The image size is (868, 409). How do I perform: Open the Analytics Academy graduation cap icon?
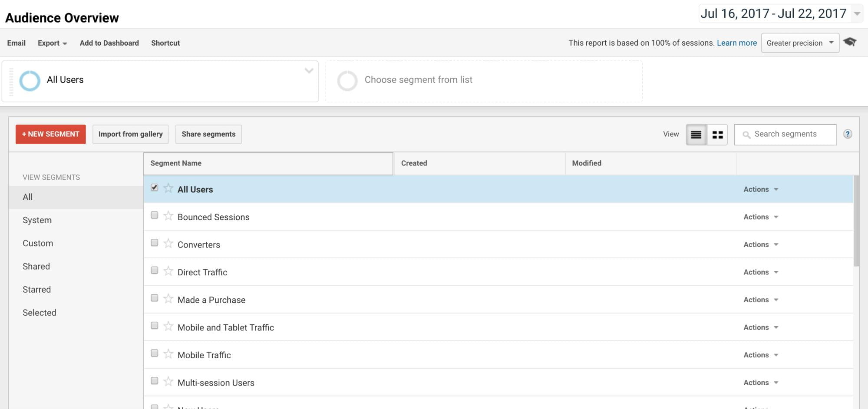(x=850, y=42)
